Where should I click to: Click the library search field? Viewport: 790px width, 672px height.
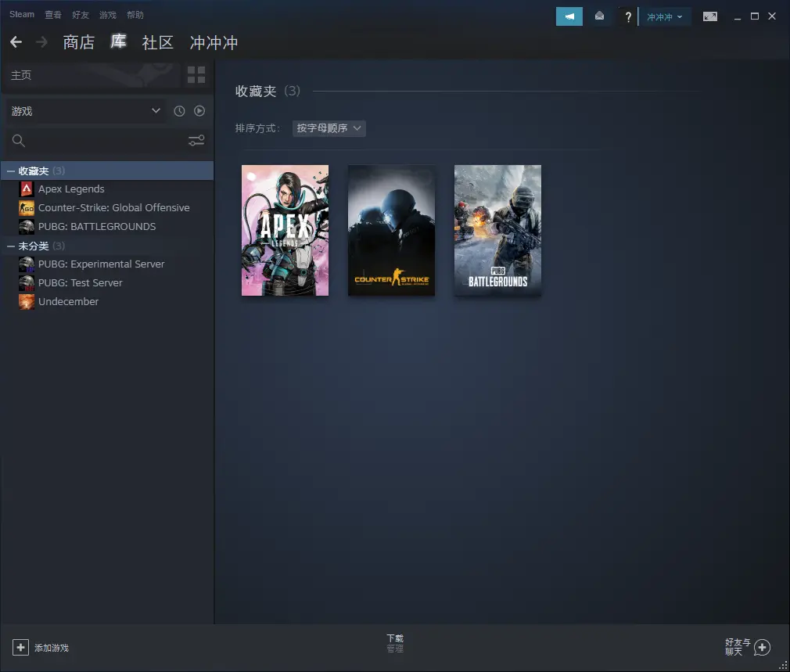pyautogui.click(x=106, y=141)
